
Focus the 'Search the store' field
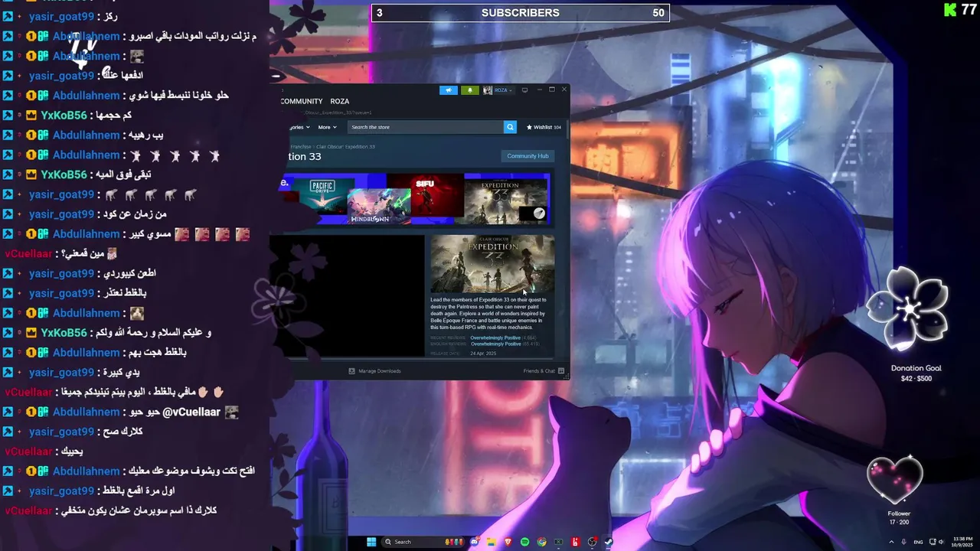pyautogui.click(x=426, y=127)
